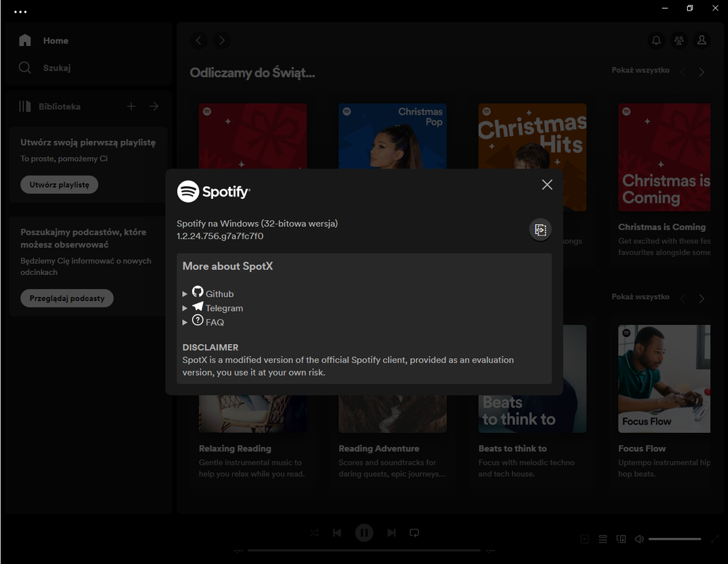Open Szukaj search in sidebar

point(56,68)
